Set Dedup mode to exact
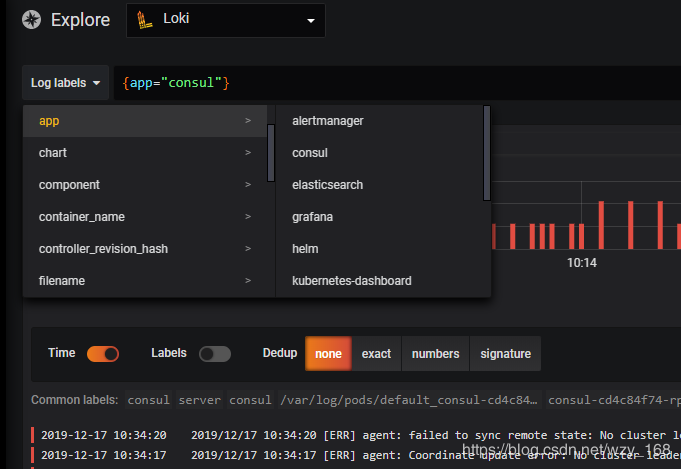This screenshot has height=469, width=681. click(376, 354)
